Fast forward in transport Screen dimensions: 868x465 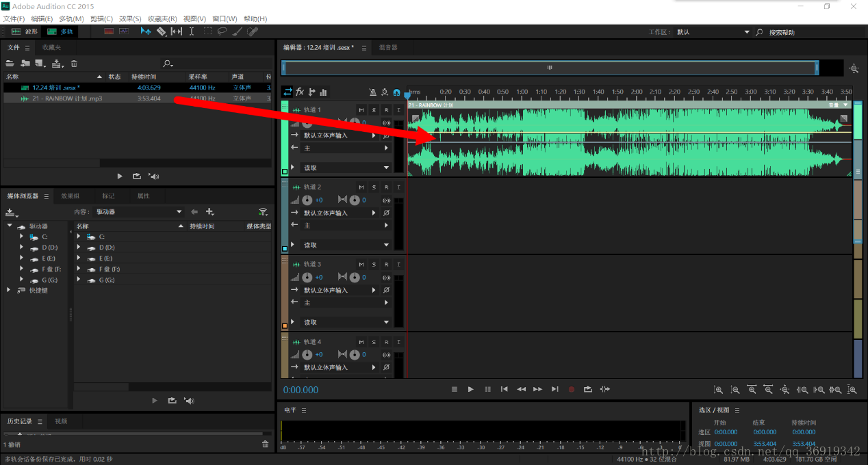coord(537,389)
